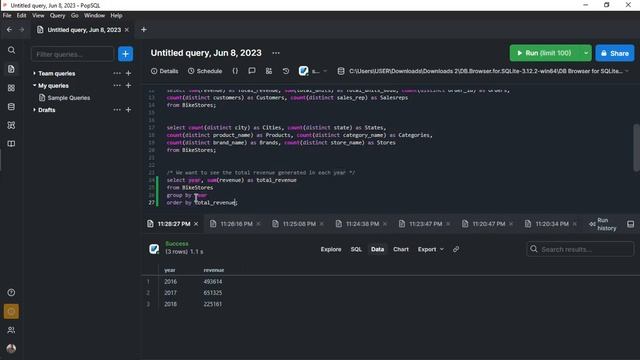This screenshot has width=640, height=360.
Task: Toggle the results panel layout icon
Action: (x=631, y=224)
